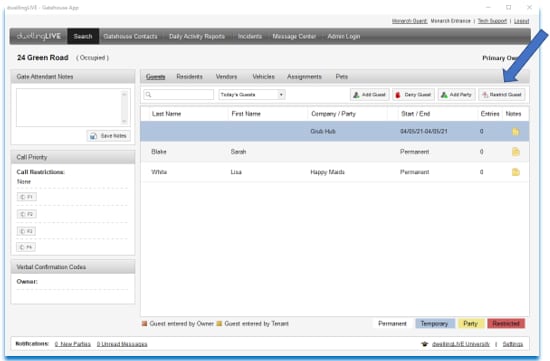Switch to the Guests tab
This screenshot has width=550, height=361.
[x=155, y=77]
